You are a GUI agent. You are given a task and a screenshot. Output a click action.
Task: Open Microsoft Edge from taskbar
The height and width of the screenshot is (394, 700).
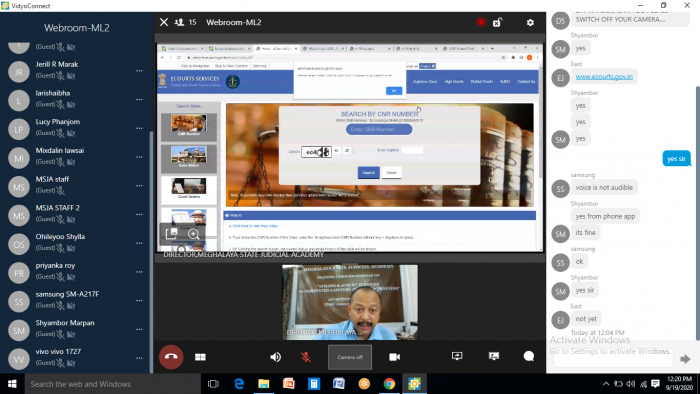[x=239, y=384]
